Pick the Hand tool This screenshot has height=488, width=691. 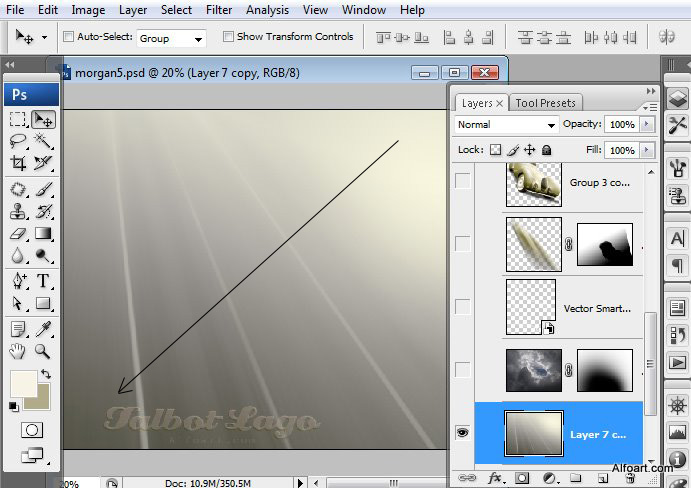18,351
